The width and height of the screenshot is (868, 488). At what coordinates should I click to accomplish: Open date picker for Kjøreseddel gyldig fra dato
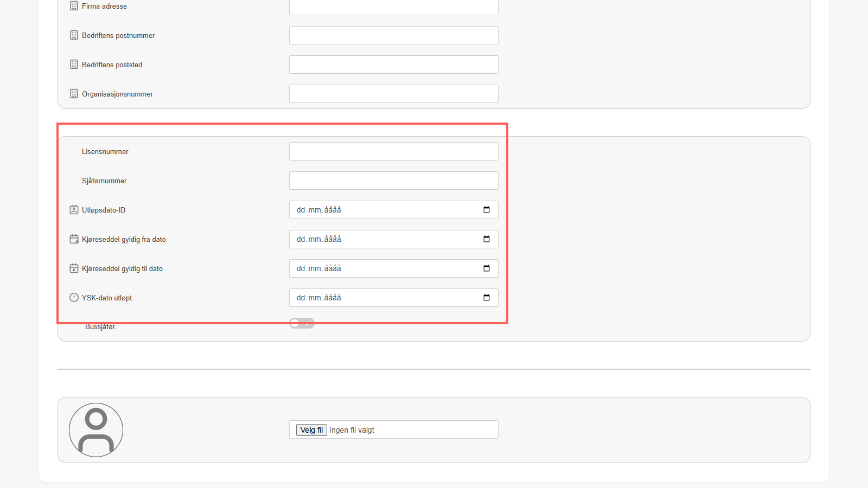(x=487, y=239)
